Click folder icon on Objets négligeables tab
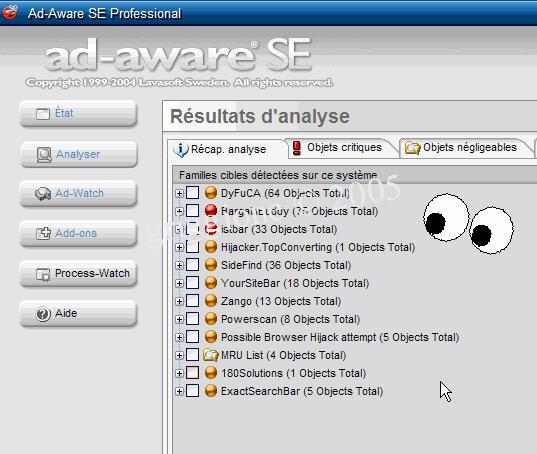 click(x=413, y=148)
